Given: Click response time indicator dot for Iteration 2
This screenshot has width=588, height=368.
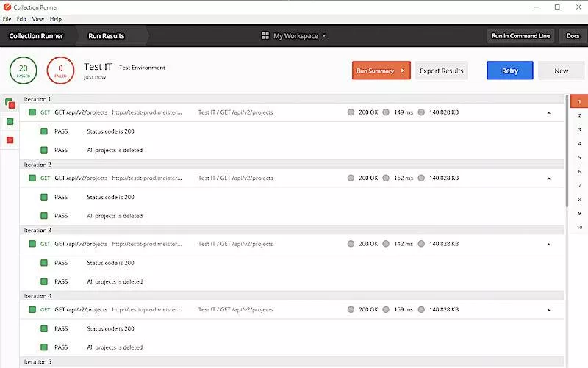Looking at the screenshot, I should click(x=386, y=178).
